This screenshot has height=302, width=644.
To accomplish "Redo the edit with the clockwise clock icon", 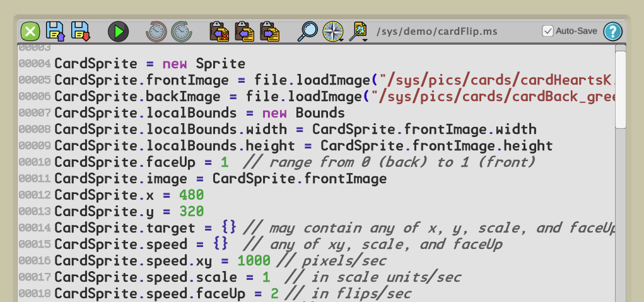I will pos(182,32).
